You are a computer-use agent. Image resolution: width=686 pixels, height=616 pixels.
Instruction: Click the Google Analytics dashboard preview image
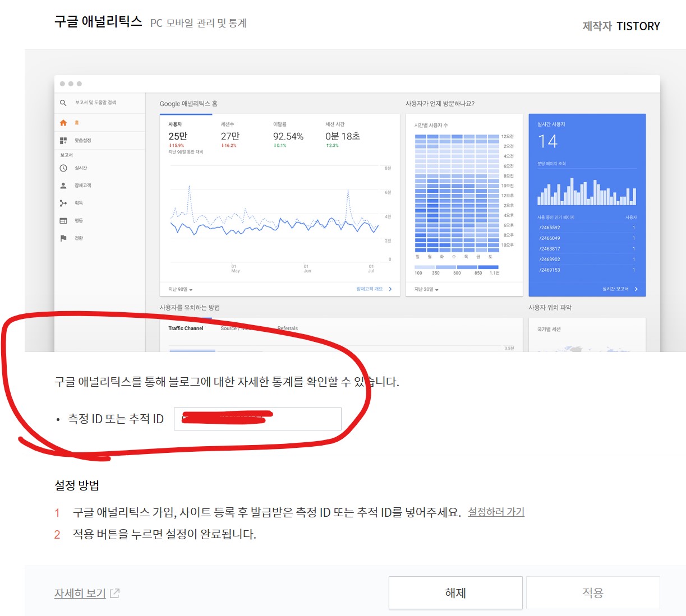[x=355, y=201]
